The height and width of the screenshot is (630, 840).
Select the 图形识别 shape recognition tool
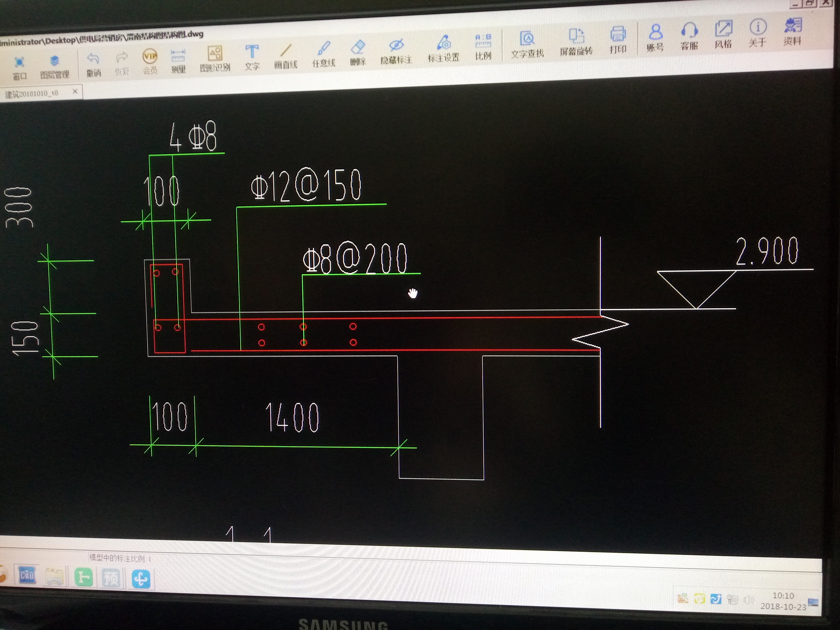coord(215,59)
